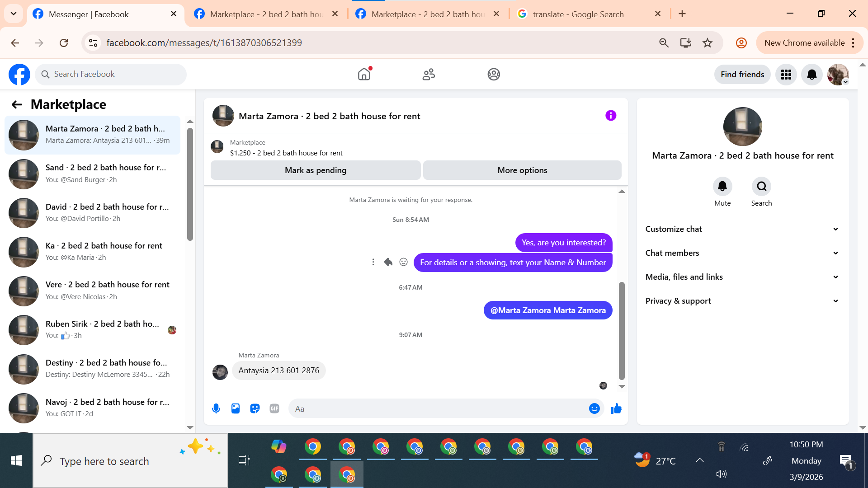Open the GIF picker icon
The height and width of the screenshot is (488, 868).
[x=274, y=408]
